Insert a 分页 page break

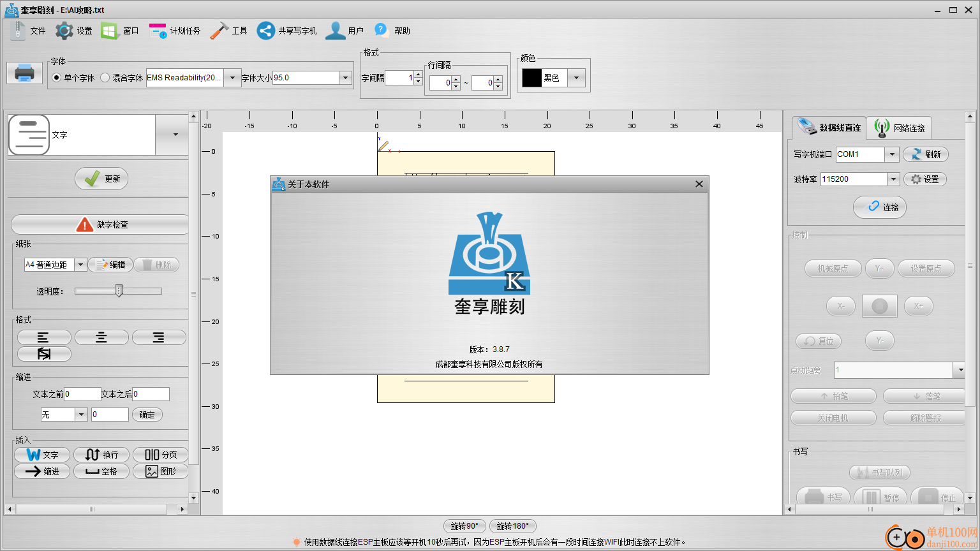[x=161, y=455]
